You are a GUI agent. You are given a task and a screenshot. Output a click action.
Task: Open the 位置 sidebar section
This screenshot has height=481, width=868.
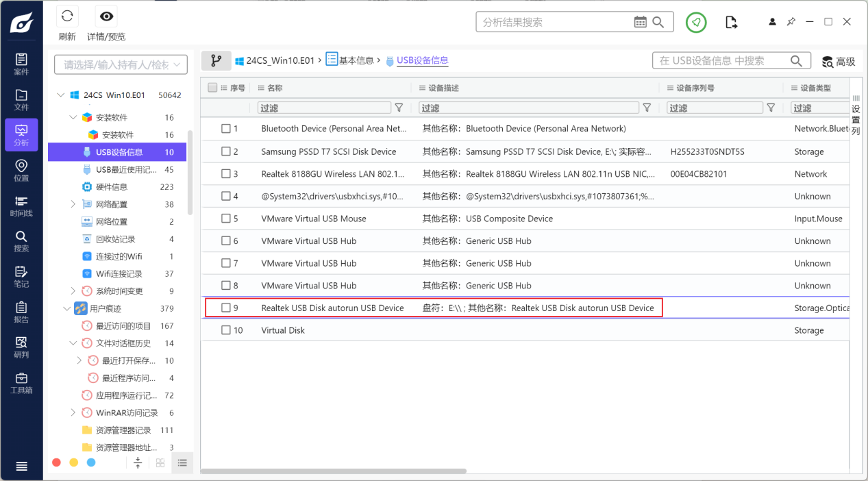tap(21, 171)
